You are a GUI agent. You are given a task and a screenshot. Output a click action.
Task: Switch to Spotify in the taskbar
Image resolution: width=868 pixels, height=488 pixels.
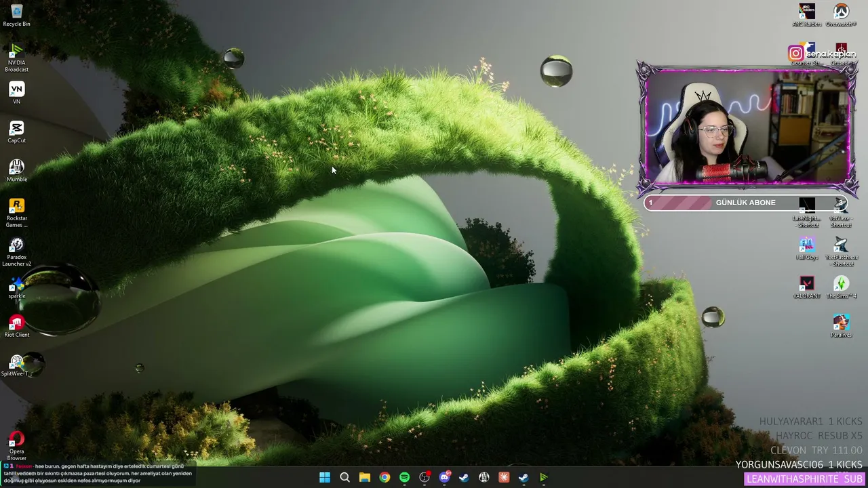pos(404,477)
